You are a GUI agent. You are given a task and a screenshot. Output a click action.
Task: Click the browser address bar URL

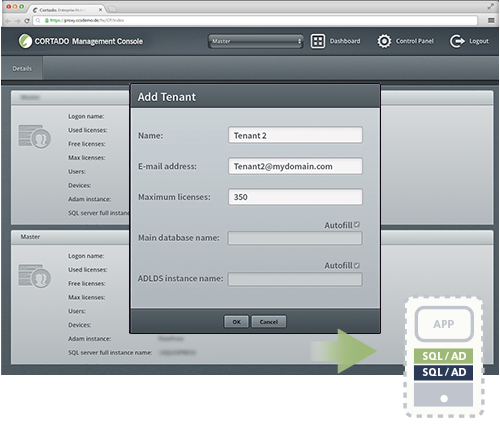pyautogui.click(x=87, y=21)
